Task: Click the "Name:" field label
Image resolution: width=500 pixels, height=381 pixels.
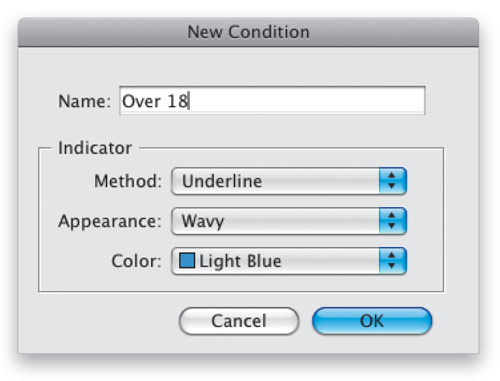Action: (x=84, y=101)
